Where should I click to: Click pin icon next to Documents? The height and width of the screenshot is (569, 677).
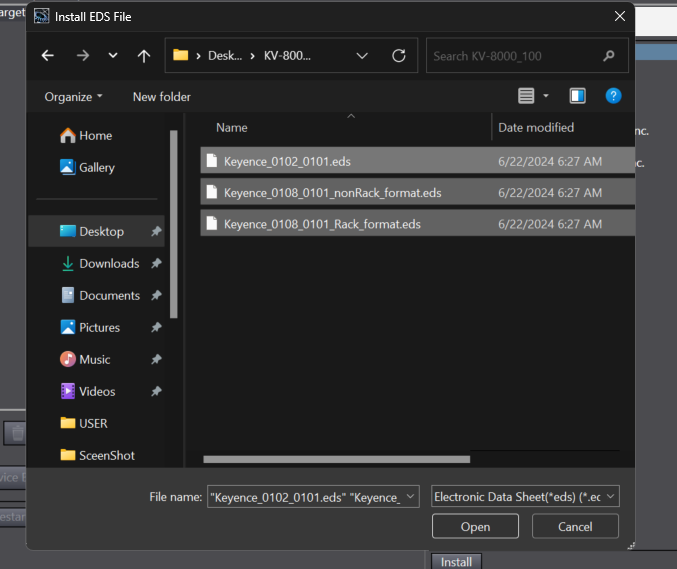point(156,295)
